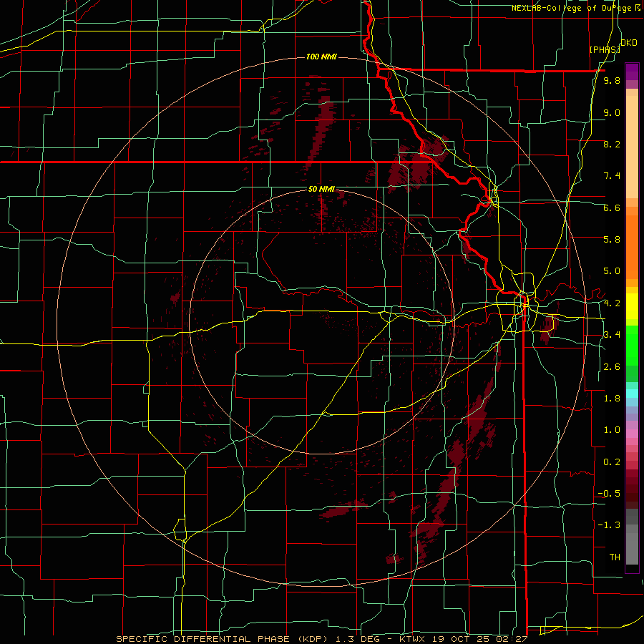Pick the pink segment of the color bar
The height and width of the screenshot is (644, 644).
(x=632, y=434)
